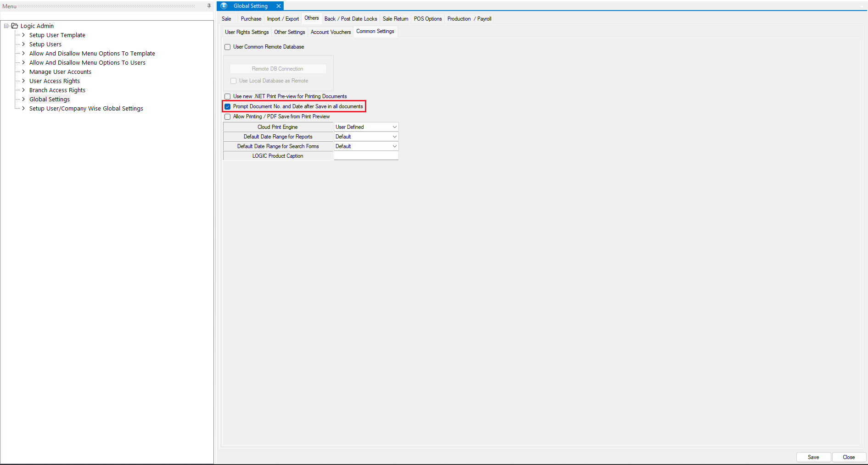This screenshot has width=868, height=465.
Task: Click the Logic Admin folder icon
Action: click(x=15, y=26)
